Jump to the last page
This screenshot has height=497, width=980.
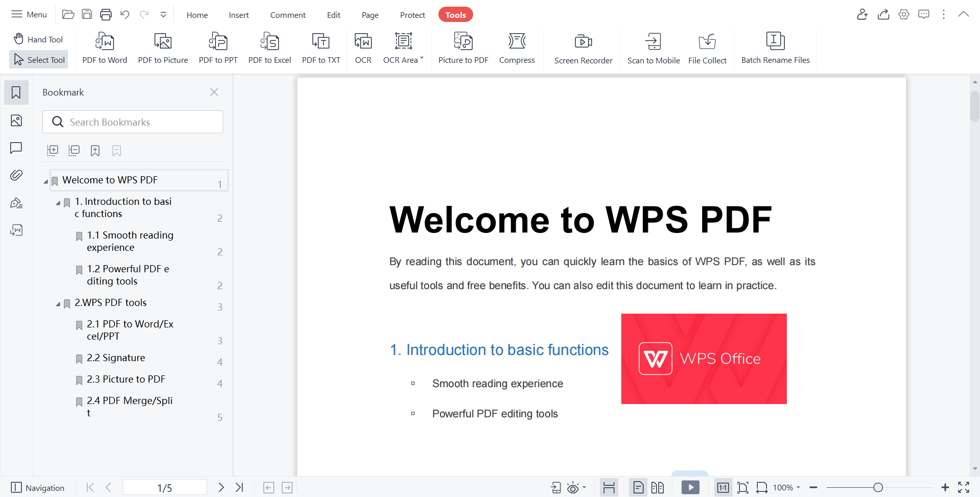tap(239, 488)
